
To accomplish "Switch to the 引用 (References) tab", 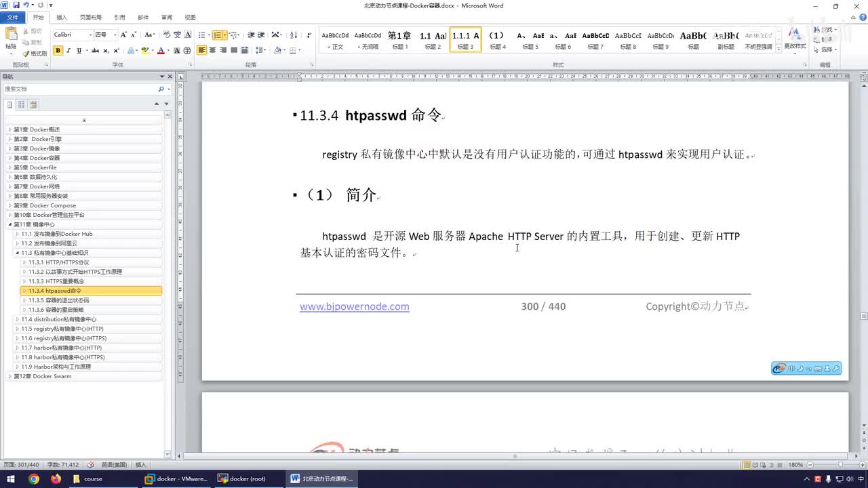I will point(119,18).
